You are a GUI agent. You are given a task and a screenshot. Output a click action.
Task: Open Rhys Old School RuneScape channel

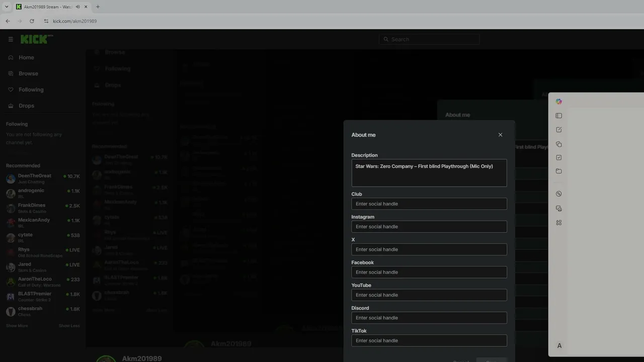coord(43,252)
